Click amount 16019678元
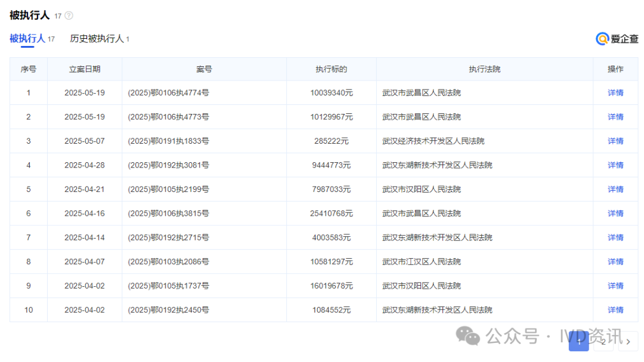Viewport: 644px width, 362px height. click(x=332, y=286)
